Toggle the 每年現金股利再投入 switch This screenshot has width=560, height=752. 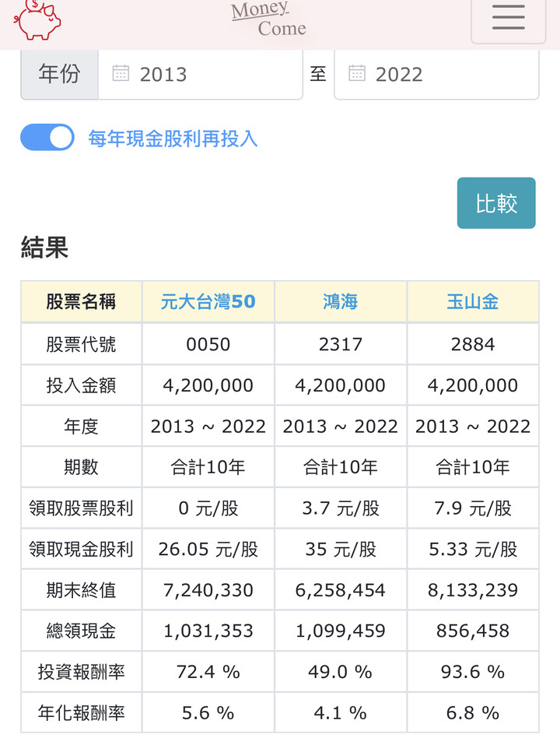(47, 138)
